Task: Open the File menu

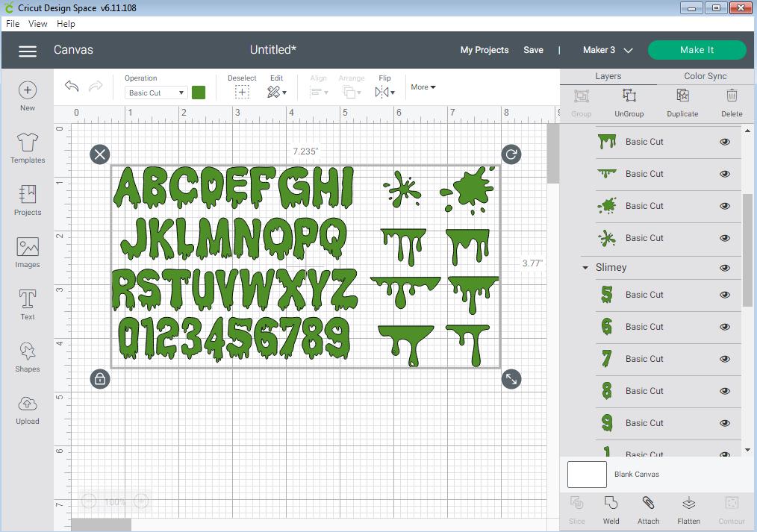Action: pyautogui.click(x=12, y=23)
